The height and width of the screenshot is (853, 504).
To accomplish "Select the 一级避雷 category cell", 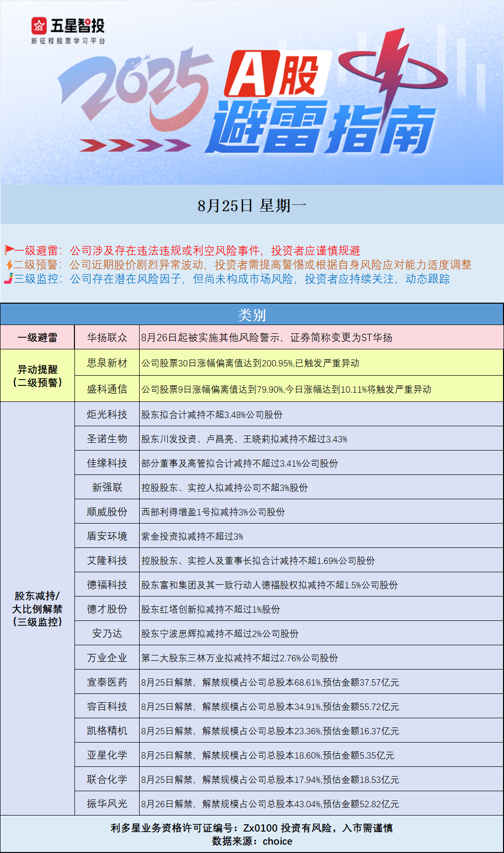I will [x=37, y=337].
